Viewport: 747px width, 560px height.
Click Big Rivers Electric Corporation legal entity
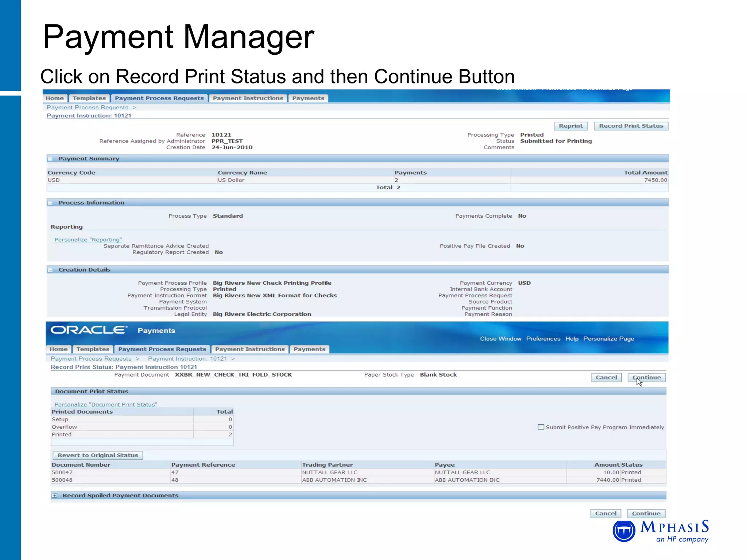(262, 314)
